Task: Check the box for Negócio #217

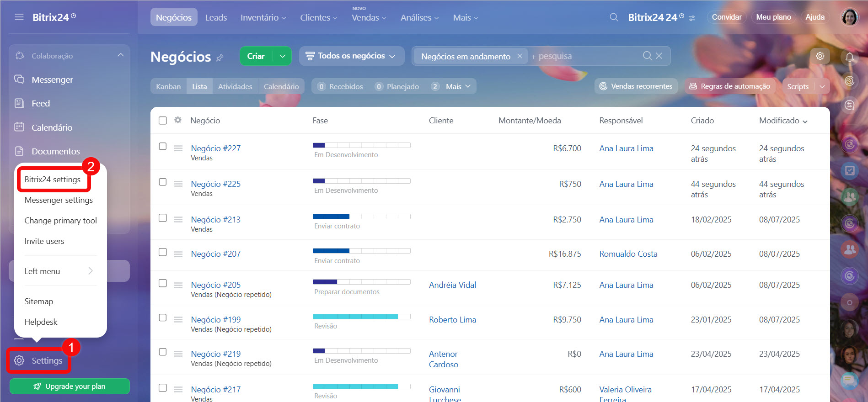Action: pyautogui.click(x=163, y=388)
